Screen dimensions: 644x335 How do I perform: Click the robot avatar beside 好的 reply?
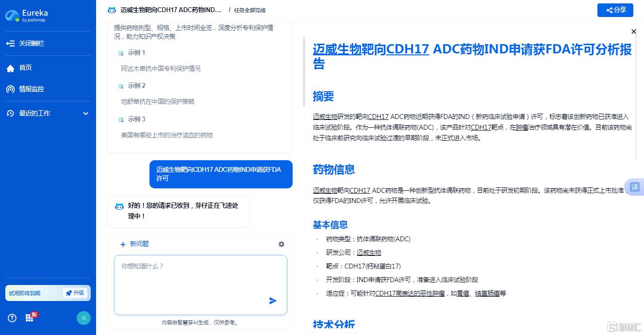point(119,206)
